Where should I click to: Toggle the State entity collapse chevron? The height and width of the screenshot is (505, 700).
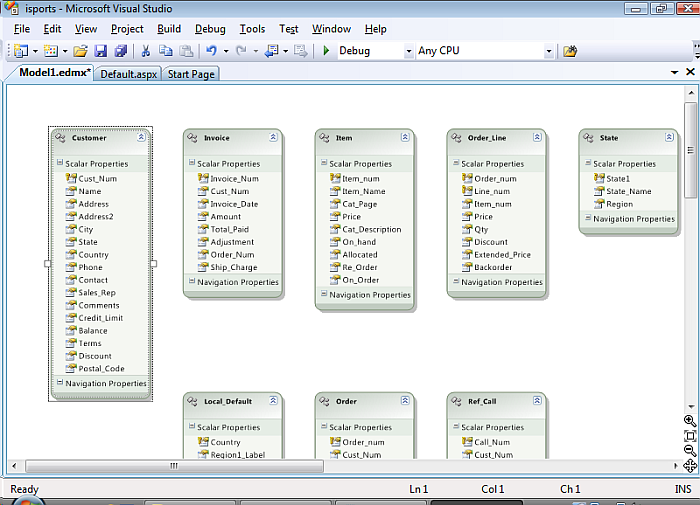669,138
